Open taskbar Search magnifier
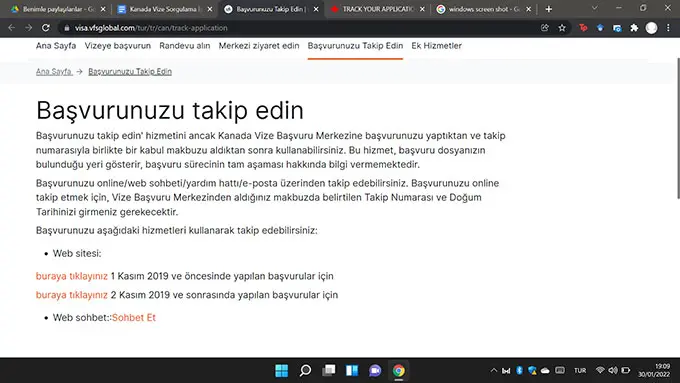Viewport: 680px width, 383px height. (305, 371)
